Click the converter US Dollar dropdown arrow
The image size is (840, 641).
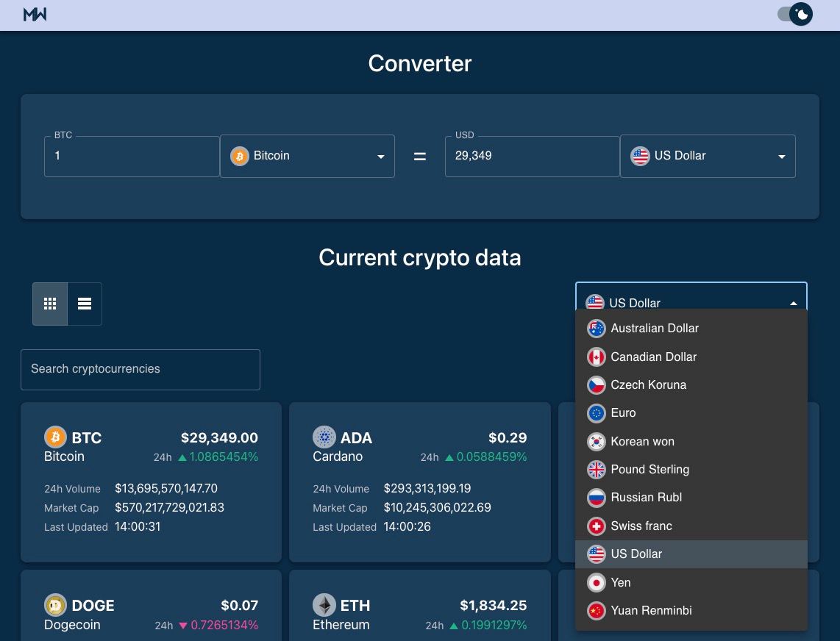(x=782, y=157)
